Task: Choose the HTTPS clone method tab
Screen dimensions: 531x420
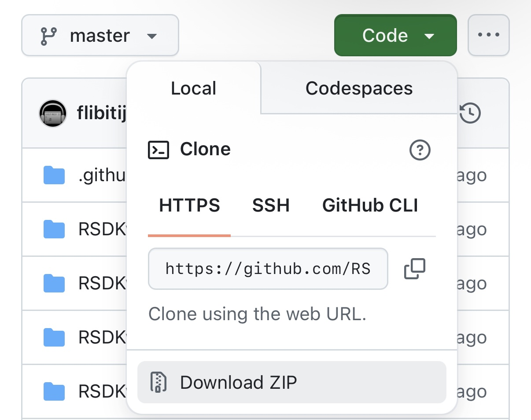Action: [x=189, y=205]
